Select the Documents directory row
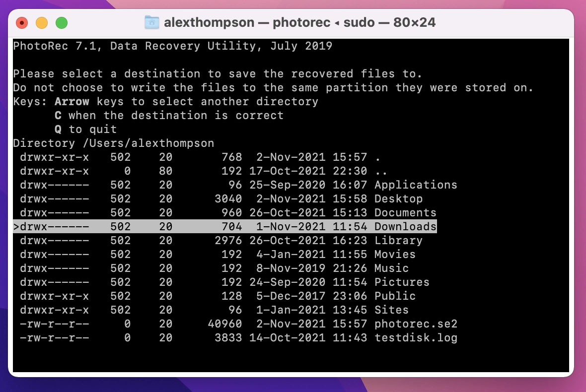The width and height of the screenshot is (586, 392). pos(228,212)
